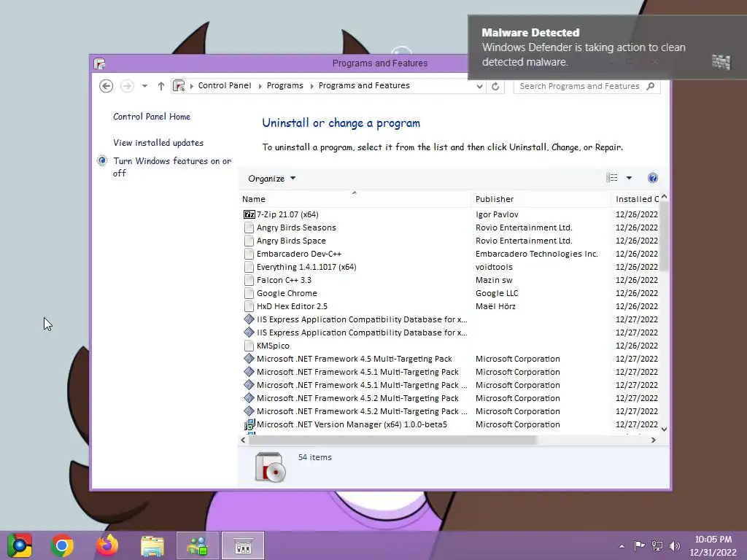This screenshot has width=747, height=560.
Task: Select Programs and Features breadcrumb
Action: pyautogui.click(x=364, y=85)
